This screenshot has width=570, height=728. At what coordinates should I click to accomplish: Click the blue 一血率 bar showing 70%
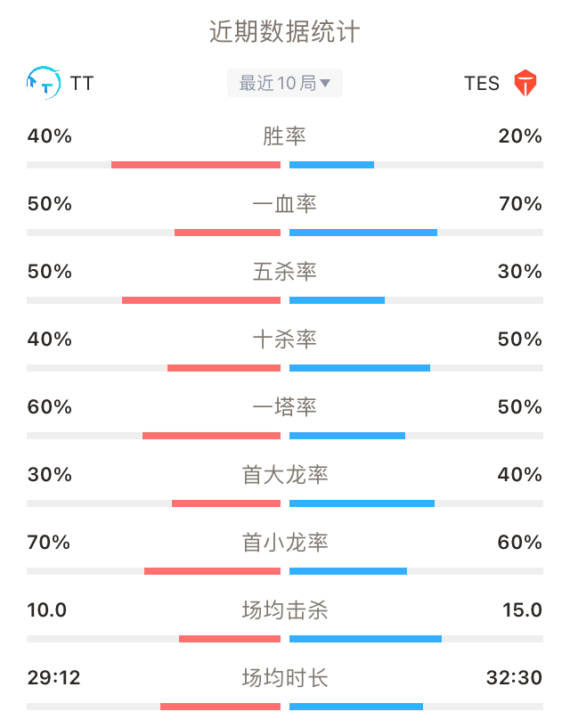[363, 233]
